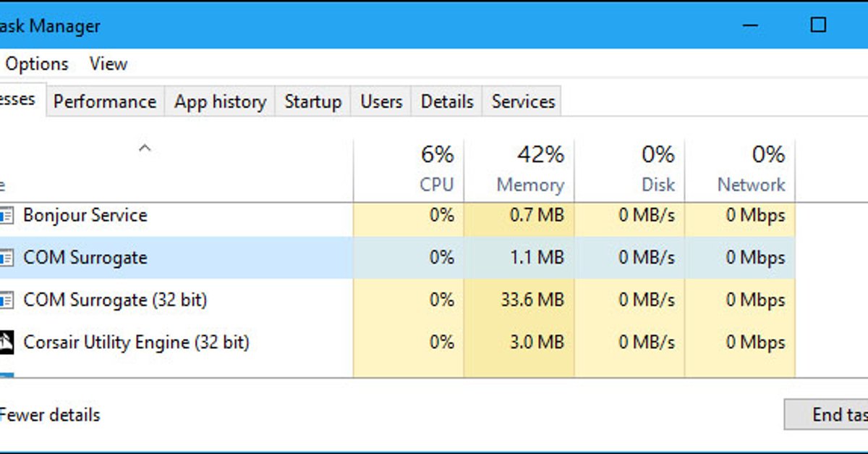Open the View menu
868x454 pixels.
pos(109,64)
